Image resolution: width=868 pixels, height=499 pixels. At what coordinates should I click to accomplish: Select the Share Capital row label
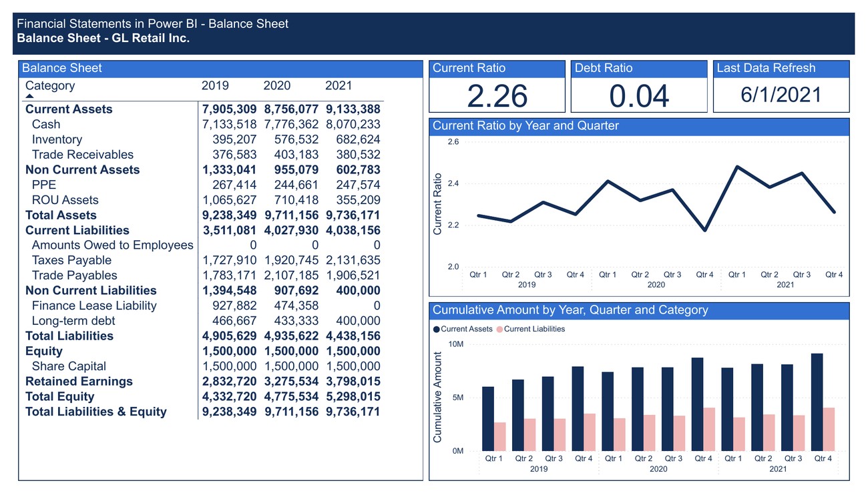(69, 366)
